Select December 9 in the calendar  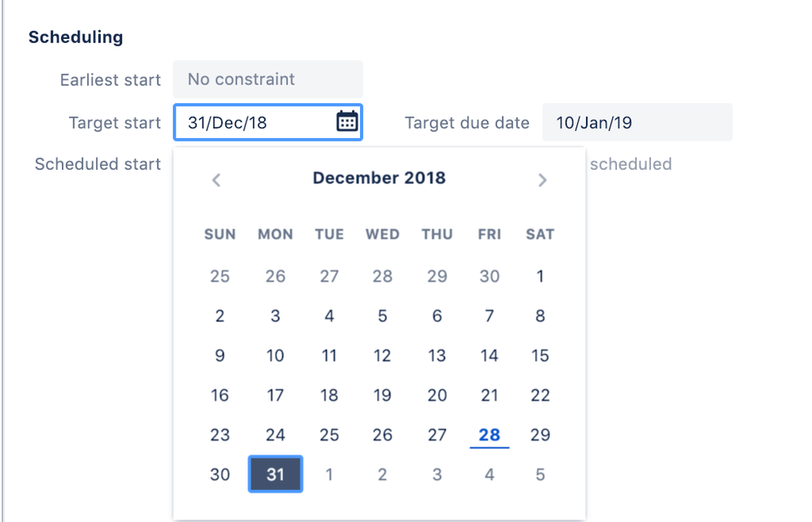(x=219, y=355)
